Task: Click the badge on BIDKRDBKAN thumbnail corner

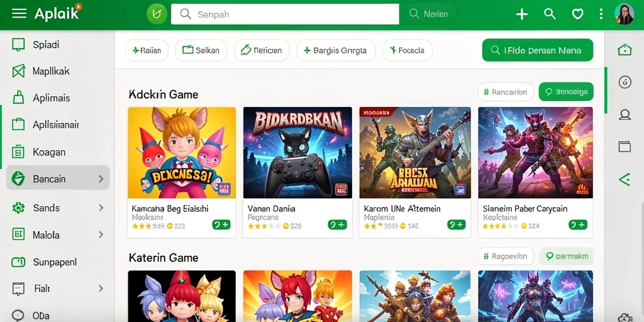Action: click(341, 189)
